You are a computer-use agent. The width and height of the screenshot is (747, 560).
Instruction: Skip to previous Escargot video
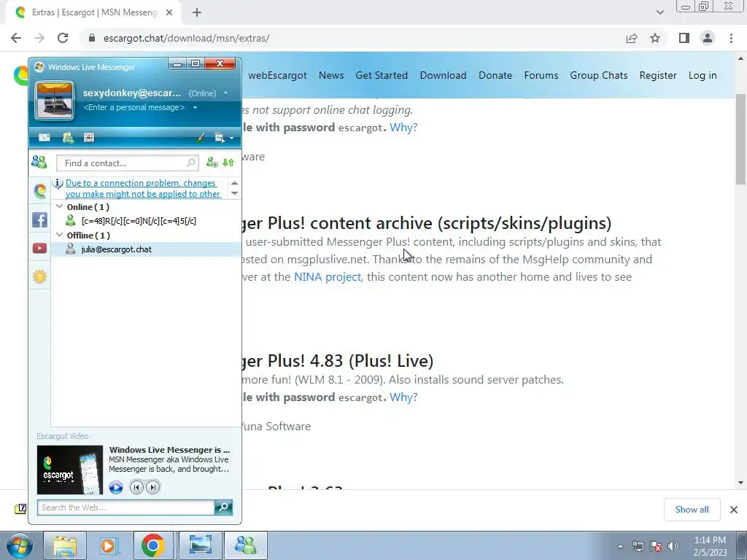(x=136, y=487)
